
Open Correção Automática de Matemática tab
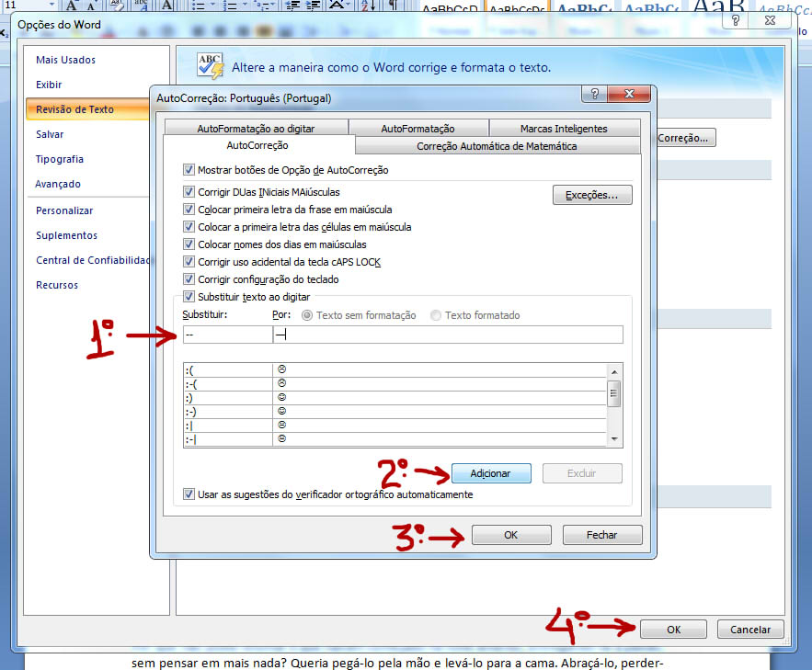tap(497, 146)
